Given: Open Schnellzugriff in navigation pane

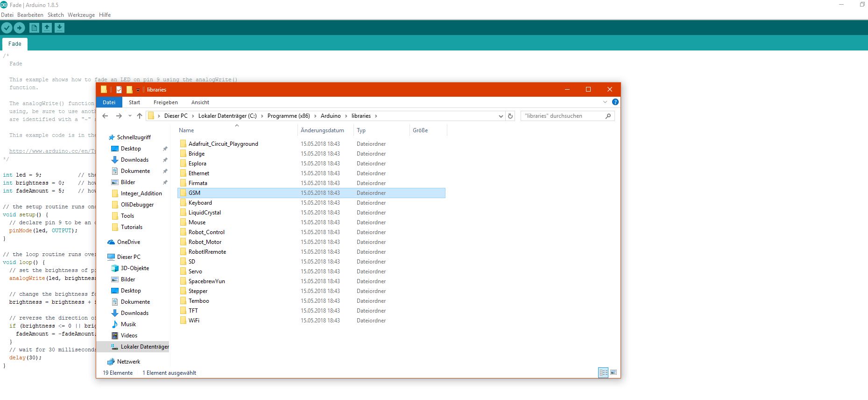Looking at the screenshot, I should pos(134,137).
